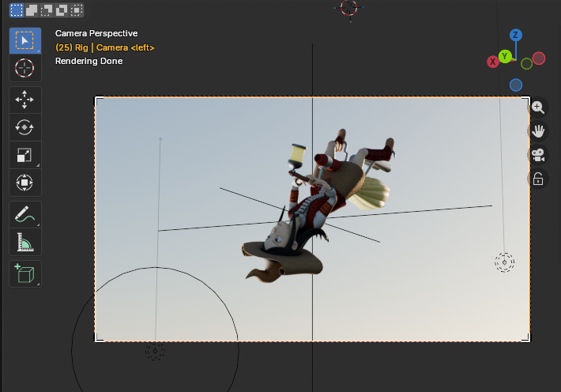Select the Select Box tool
The height and width of the screenshot is (392, 561).
pos(24,40)
